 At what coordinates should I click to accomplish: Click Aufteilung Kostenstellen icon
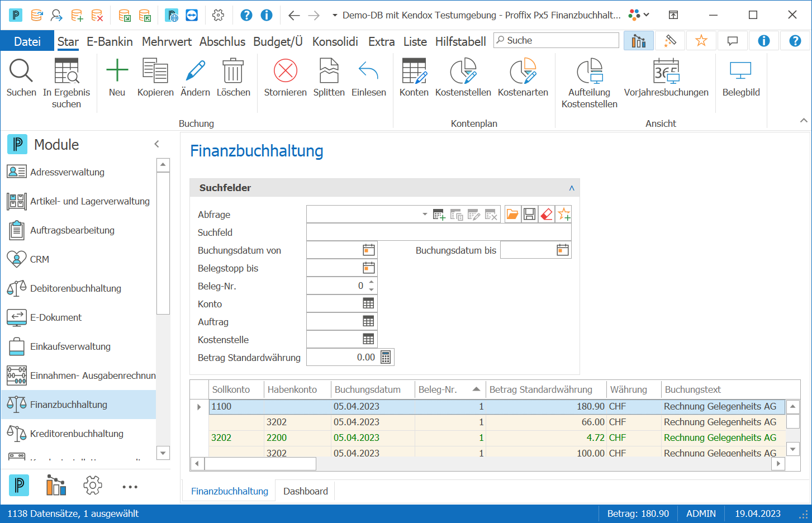[x=589, y=71]
